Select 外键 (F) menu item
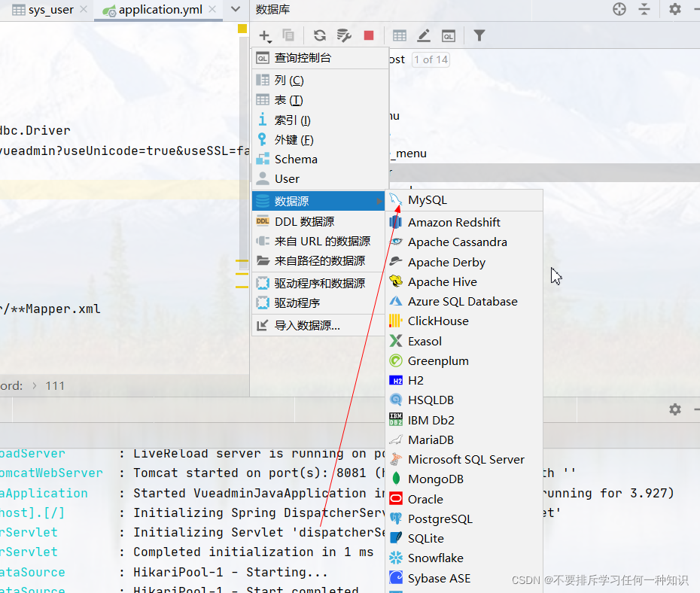 (x=321, y=140)
